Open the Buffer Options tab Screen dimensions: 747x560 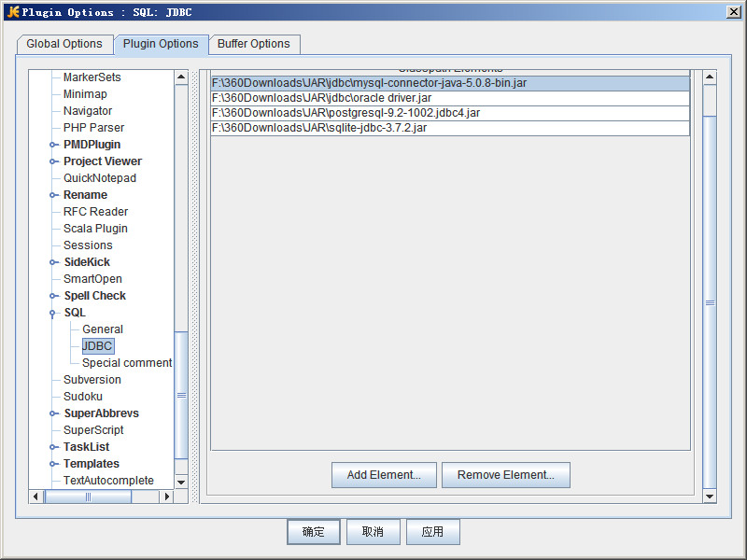coord(254,44)
